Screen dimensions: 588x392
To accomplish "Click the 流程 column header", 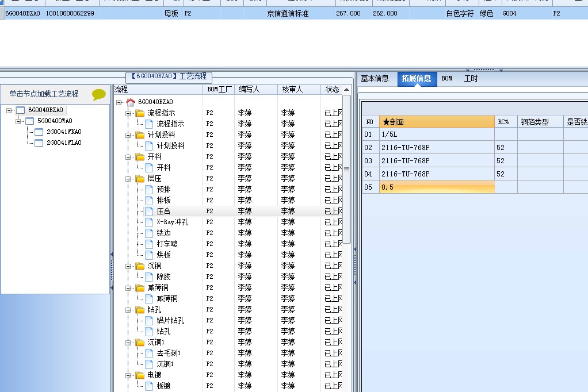I will click(158, 89).
